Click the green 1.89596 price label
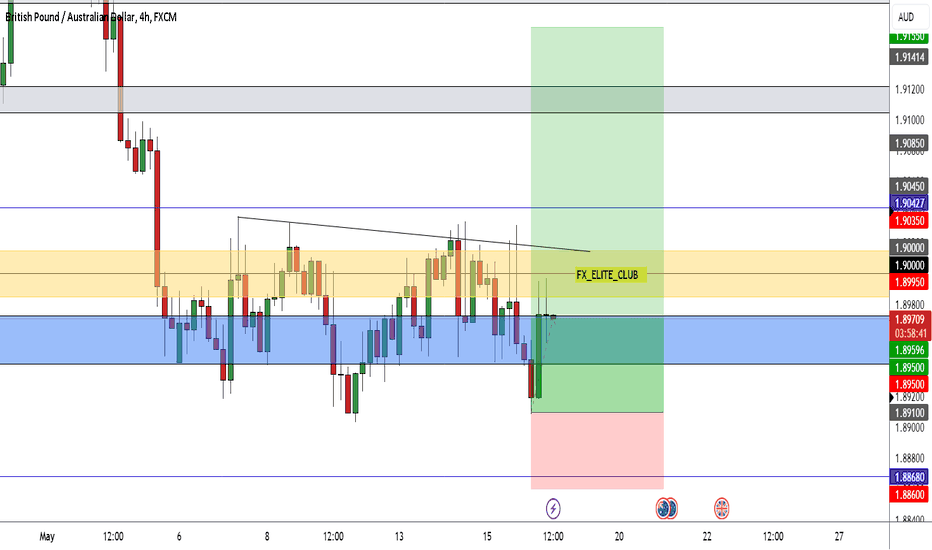The width and height of the screenshot is (932, 550). pyautogui.click(x=909, y=350)
